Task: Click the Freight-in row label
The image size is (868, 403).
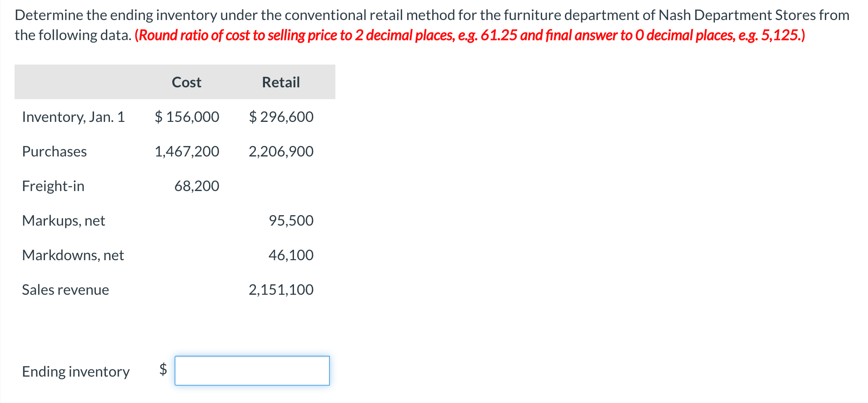Action: click(53, 186)
